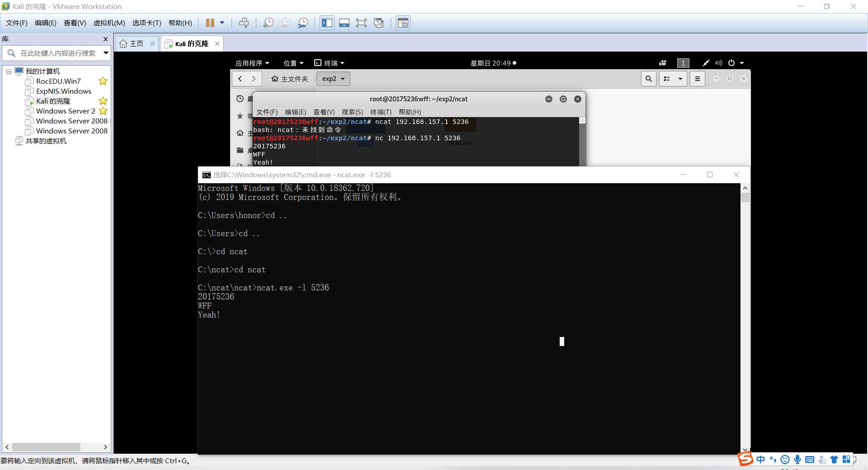Image resolution: width=868 pixels, height=470 pixels.
Task: Open 查看(V) menu in the Kali terminal
Action: pyautogui.click(x=324, y=112)
